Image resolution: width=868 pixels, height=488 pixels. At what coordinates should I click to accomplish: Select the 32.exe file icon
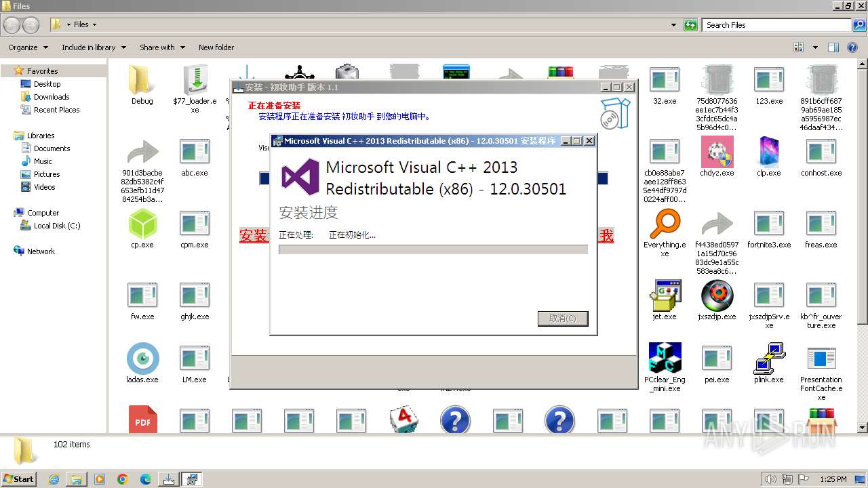665,80
